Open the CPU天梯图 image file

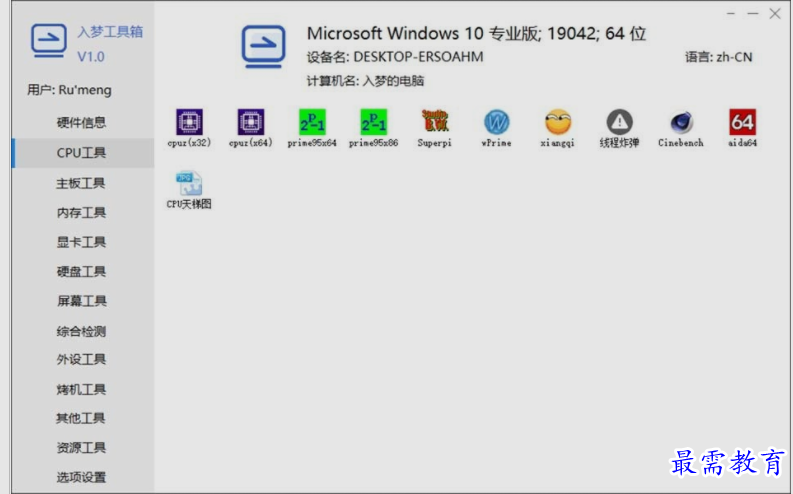point(189,190)
